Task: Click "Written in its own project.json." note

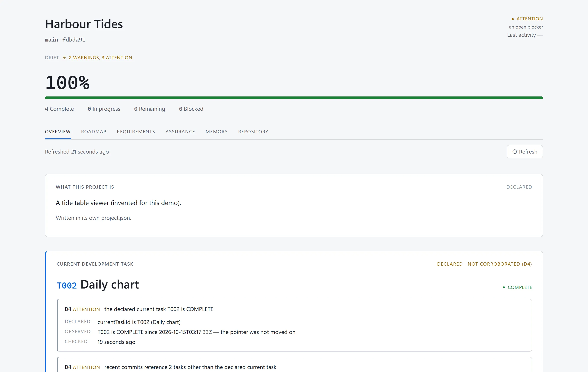Action: coord(94,218)
